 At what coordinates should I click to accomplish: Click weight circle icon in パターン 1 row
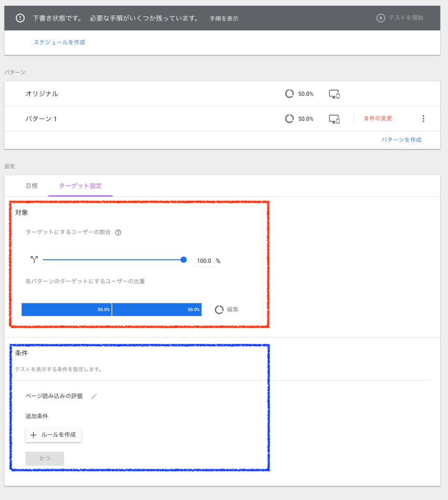click(x=289, y=118)
